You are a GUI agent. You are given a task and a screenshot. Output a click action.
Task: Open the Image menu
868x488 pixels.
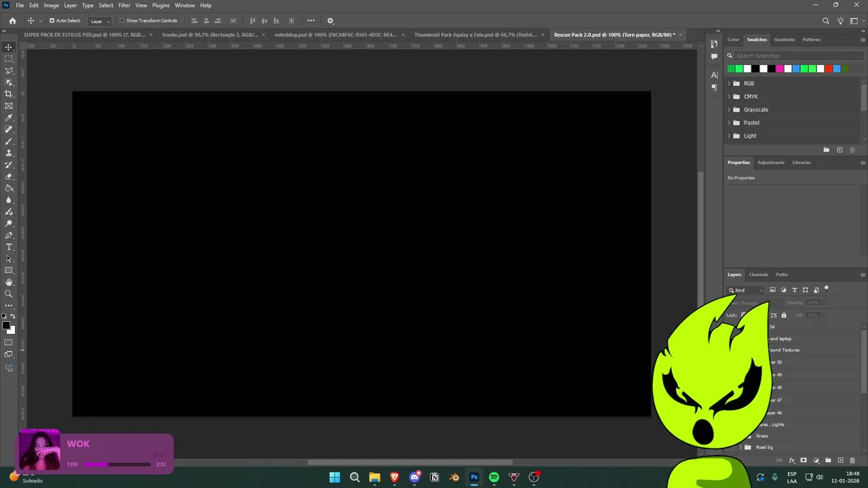(x=52, y=5)
